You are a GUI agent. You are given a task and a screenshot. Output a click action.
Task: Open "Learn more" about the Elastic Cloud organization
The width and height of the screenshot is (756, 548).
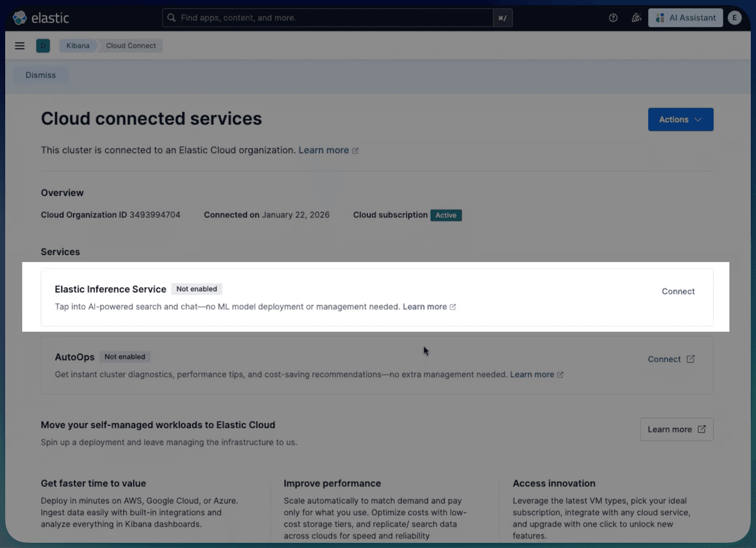pyautogui.click(x=325, y=150)
